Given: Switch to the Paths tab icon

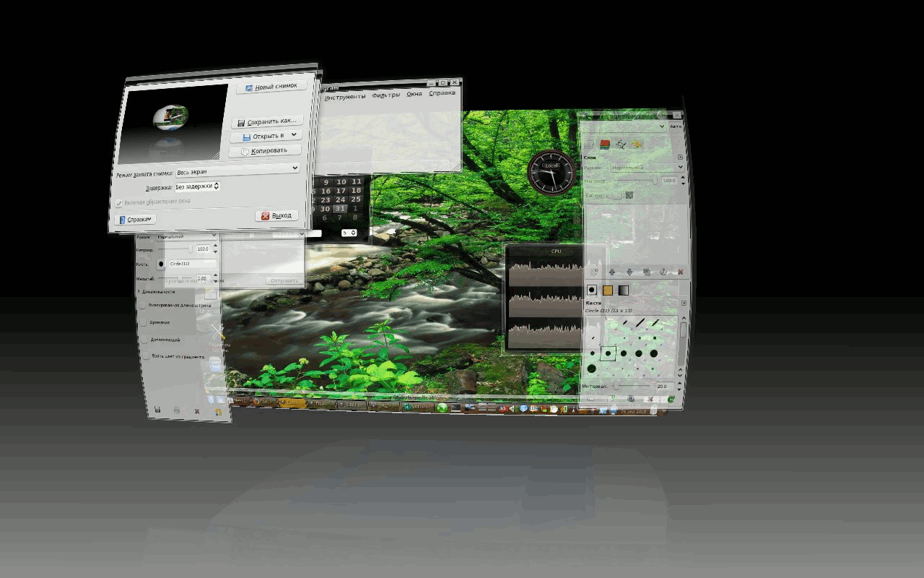Looking at the screenshot, I should tap(620, 144).
